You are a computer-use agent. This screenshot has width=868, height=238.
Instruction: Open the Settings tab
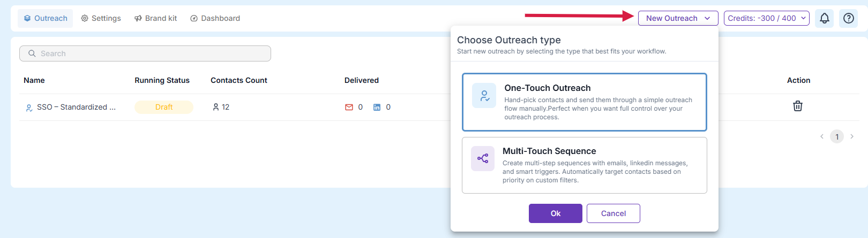101,18
